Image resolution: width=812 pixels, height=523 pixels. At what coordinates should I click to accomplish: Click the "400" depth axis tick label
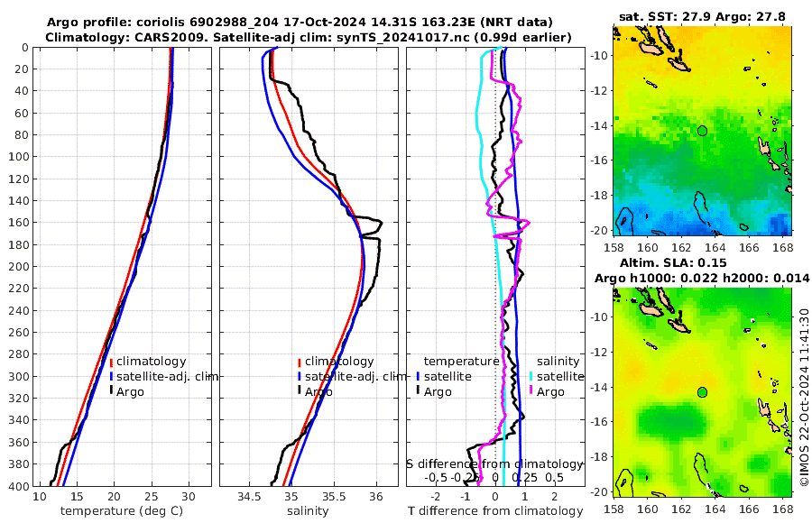click(x=18, y=486)
